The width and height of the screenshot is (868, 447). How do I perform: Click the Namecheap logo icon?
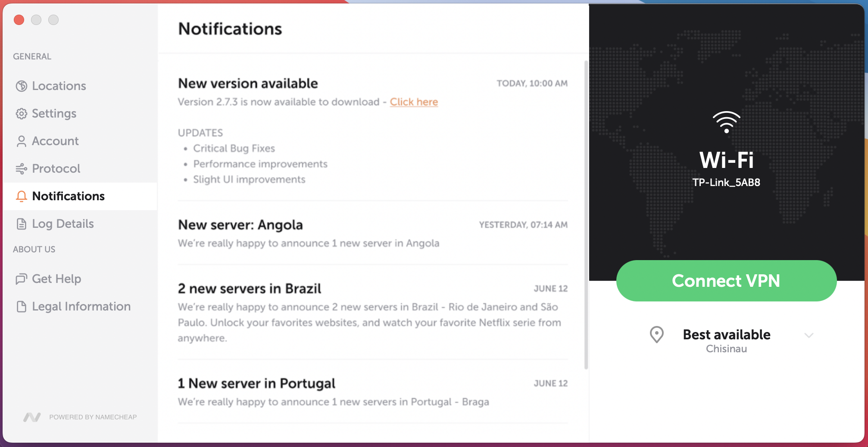32,417
